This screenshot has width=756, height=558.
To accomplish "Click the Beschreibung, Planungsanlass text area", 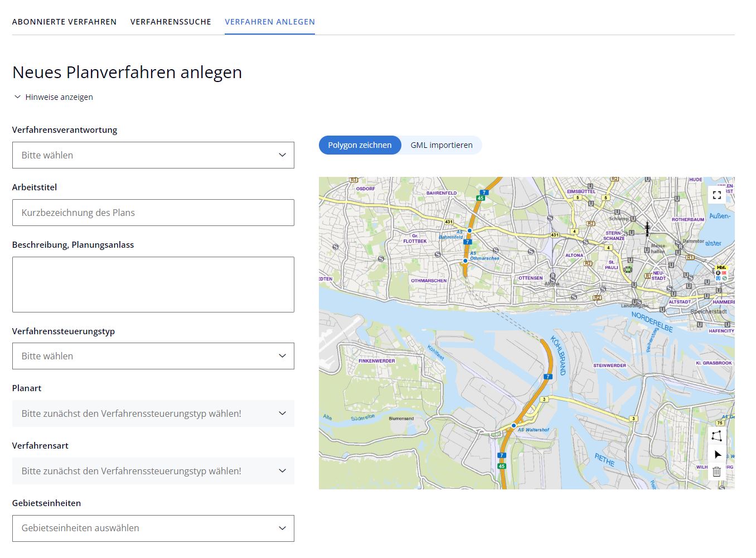I will 153,285.
